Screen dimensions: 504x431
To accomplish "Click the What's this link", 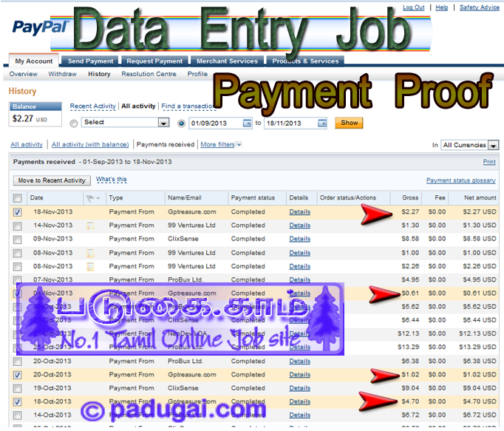I will point(112,180).
